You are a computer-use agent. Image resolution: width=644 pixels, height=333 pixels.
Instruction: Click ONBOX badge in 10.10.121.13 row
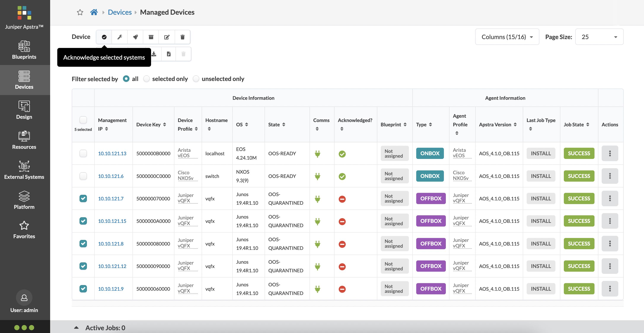click(430, 153)
